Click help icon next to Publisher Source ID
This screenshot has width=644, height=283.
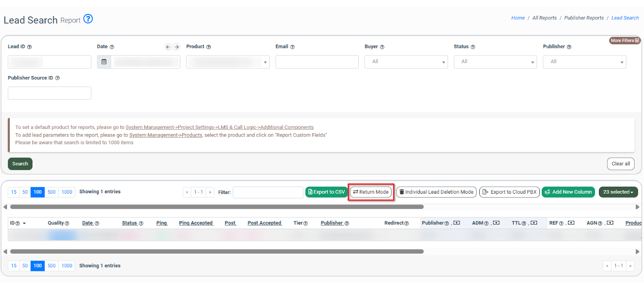click(x=58, y=78)
